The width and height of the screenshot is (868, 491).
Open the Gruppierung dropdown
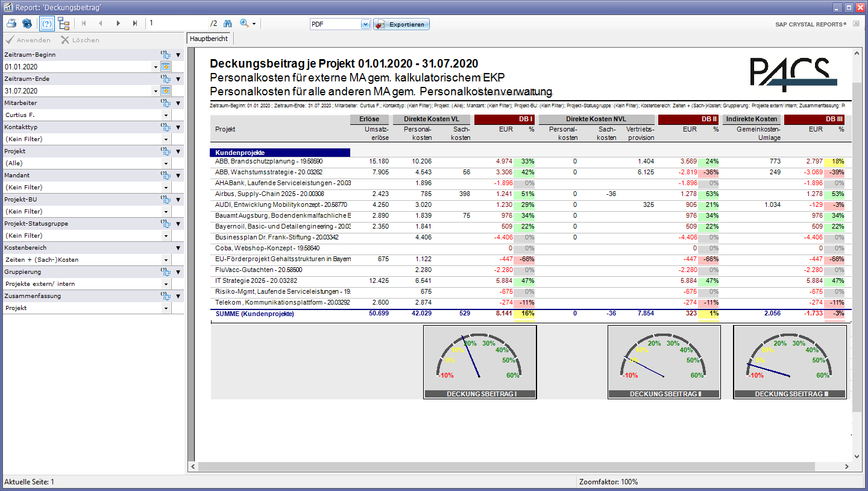tap(166, 284)
